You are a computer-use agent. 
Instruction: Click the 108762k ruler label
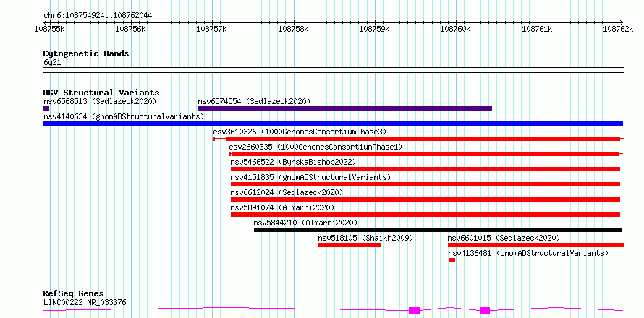618,29
